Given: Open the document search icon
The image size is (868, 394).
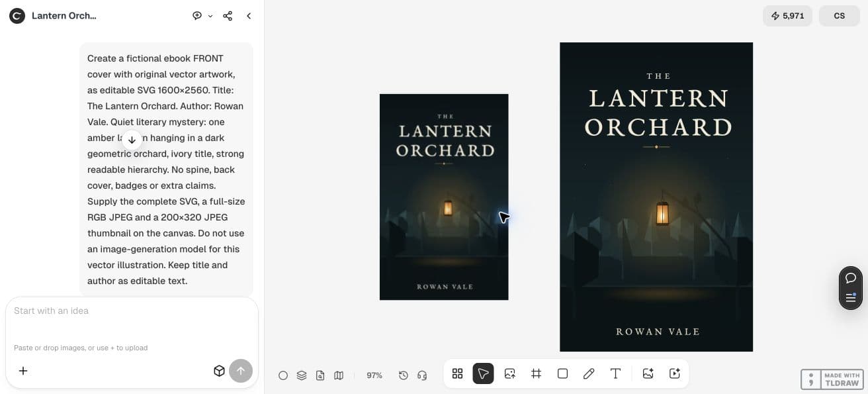Looking at the screenshot, I should coord(320,375).
